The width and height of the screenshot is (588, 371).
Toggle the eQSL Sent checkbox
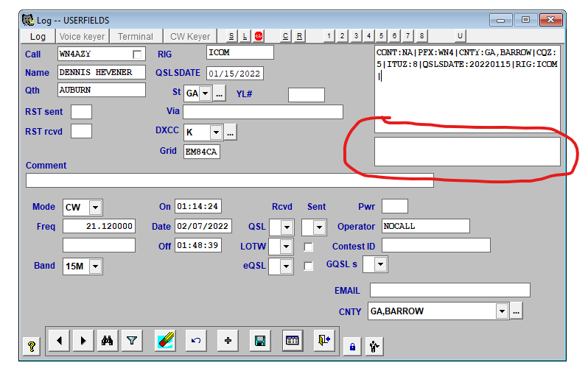309,266
